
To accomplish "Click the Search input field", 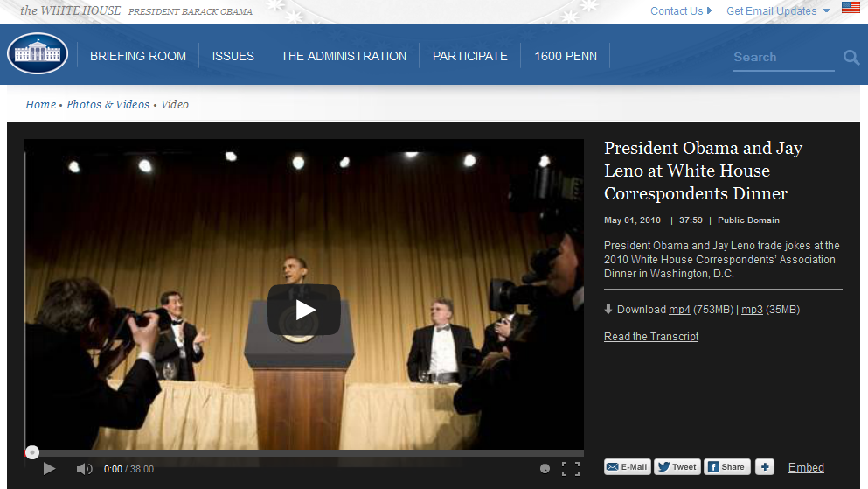I will [x=783, y=57].
